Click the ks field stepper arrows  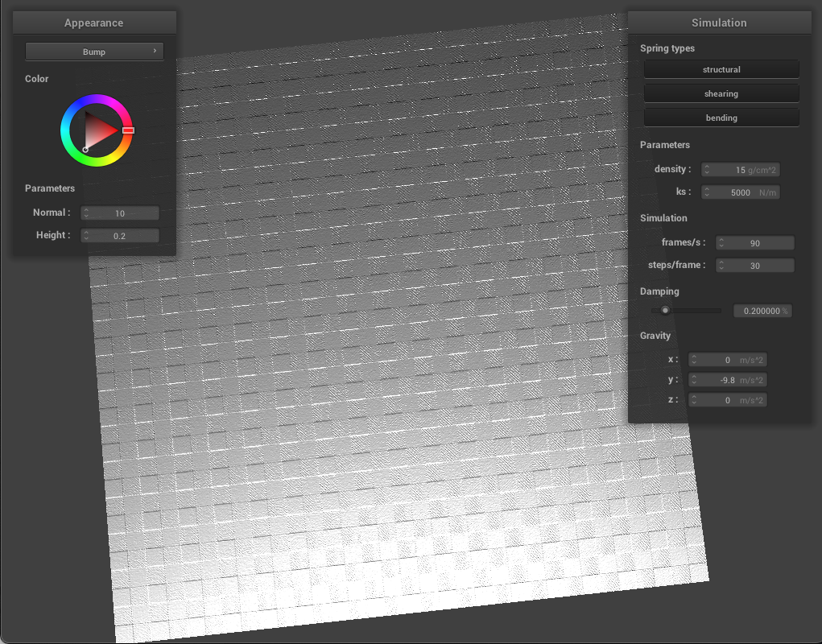pyautogui.click(x=707, y=192)
